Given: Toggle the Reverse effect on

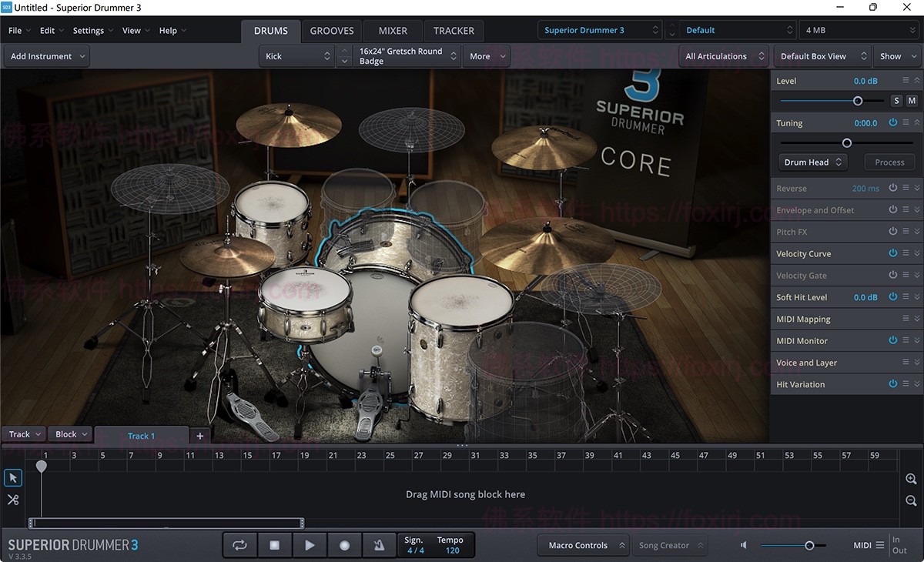Looking at the screenshot, I should point(892,187).
